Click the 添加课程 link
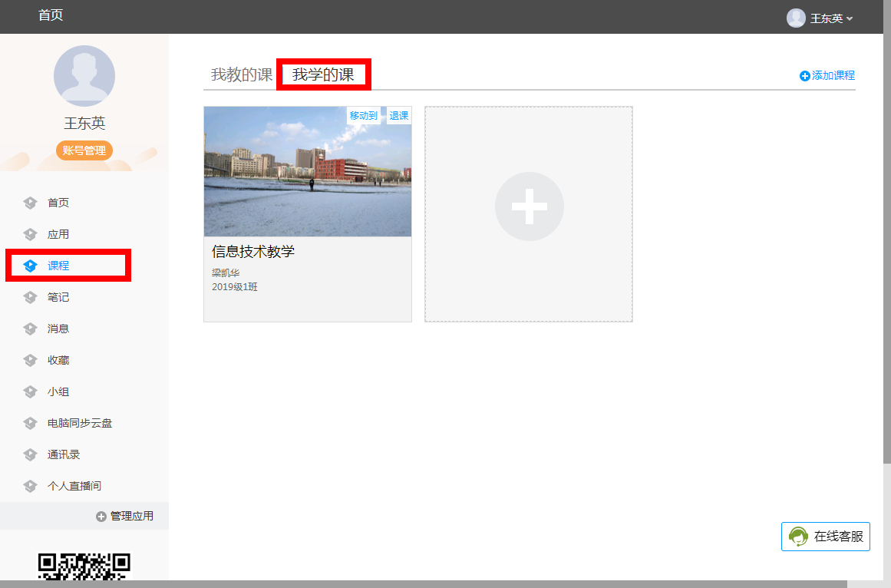Image resolution: width=891 pixels, height=588 pixels. coord(833,75)
